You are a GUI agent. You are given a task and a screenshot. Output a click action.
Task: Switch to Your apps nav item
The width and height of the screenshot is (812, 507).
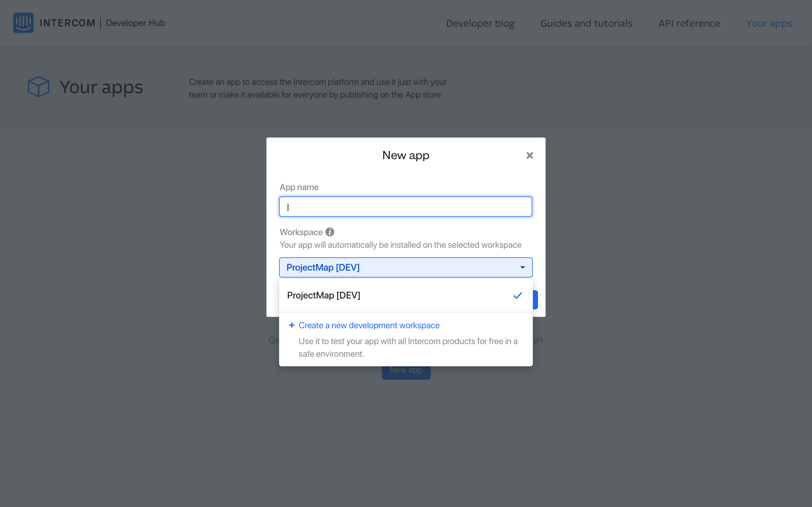769,23
